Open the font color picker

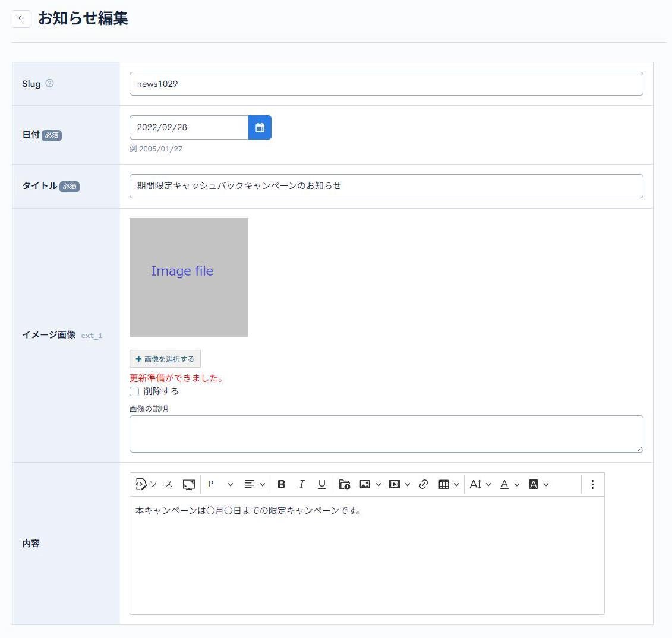509,484
